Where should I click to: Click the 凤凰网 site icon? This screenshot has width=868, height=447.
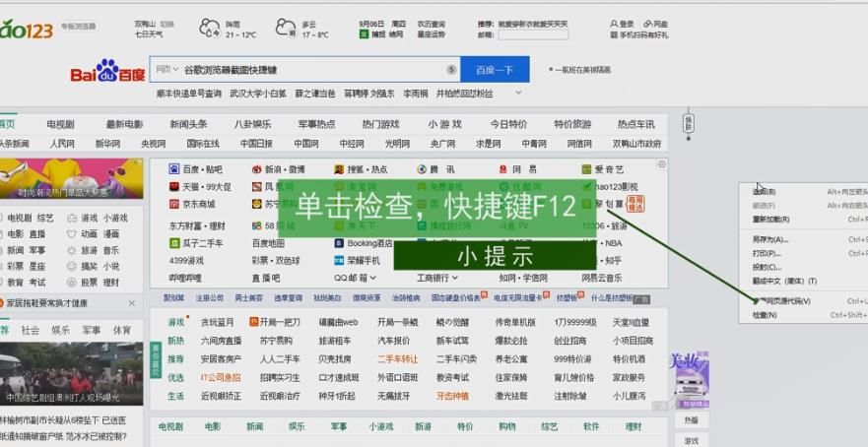pos(256,187)
